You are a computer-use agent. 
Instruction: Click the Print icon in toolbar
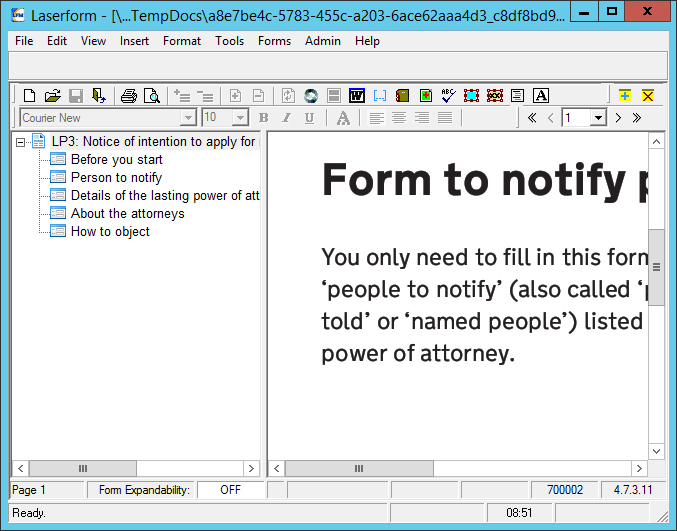pyautogui.click(x=129, y=96)
